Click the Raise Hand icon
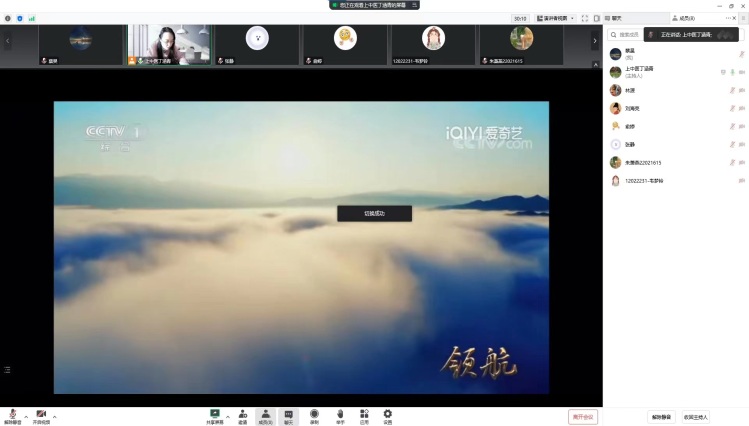This screenshot has width=749, height=426. tap(340, 415)
